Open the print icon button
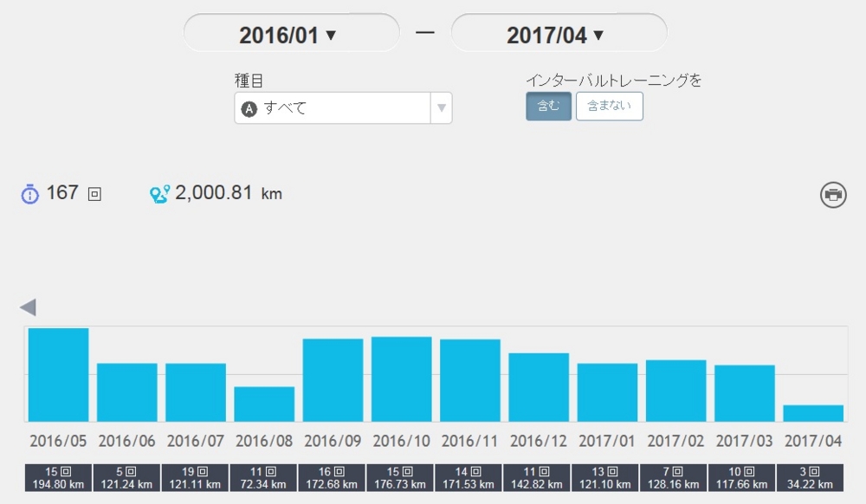Viewport: 866px width, 504px height. [833, 195]
